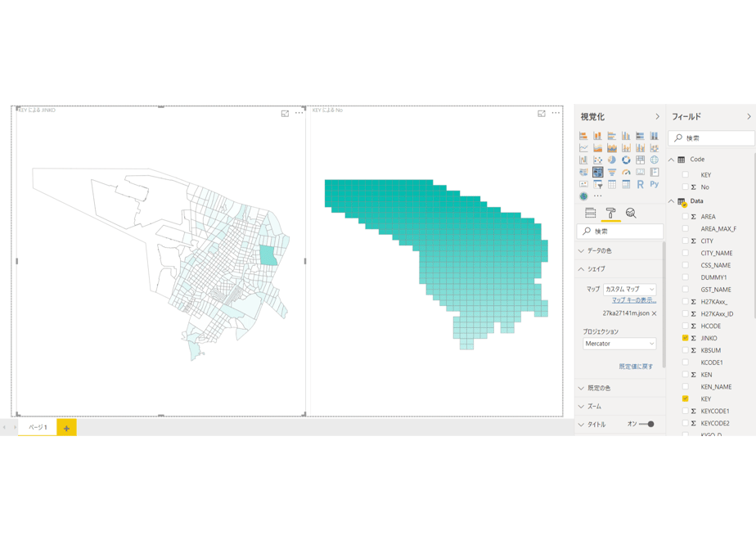Add a new page with plus button
This screenshot has width=756, height=540.
pos(66,428)
